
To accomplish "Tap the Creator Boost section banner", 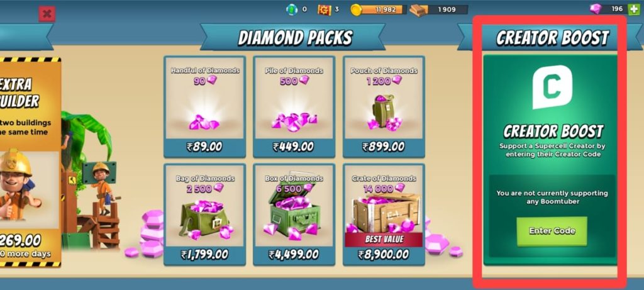I will click(552, 37).
